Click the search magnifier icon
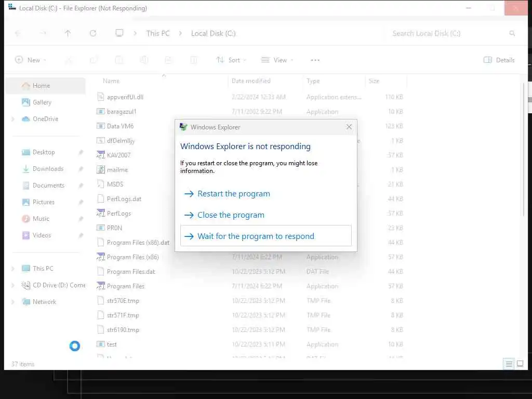The image size is (532, 399). tap(512, 33)
